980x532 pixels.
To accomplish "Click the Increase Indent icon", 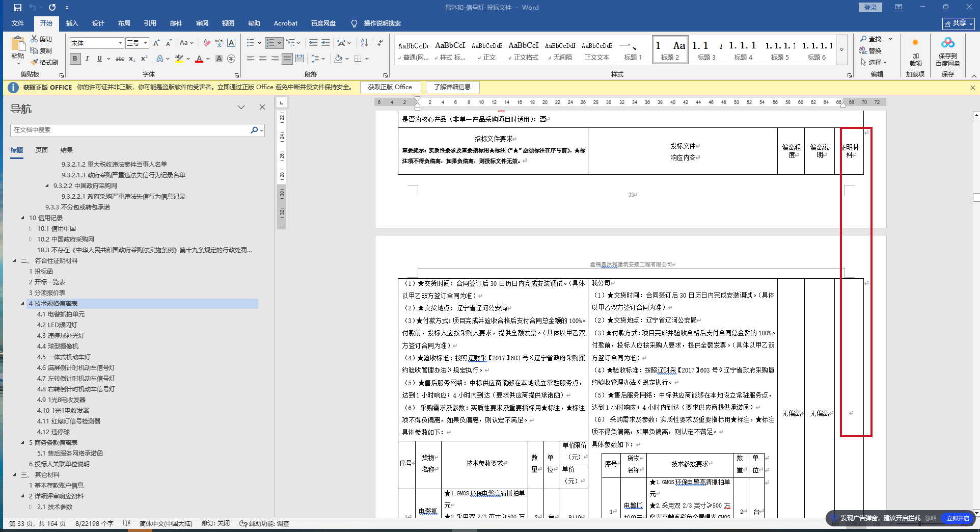I will (325, 43).
